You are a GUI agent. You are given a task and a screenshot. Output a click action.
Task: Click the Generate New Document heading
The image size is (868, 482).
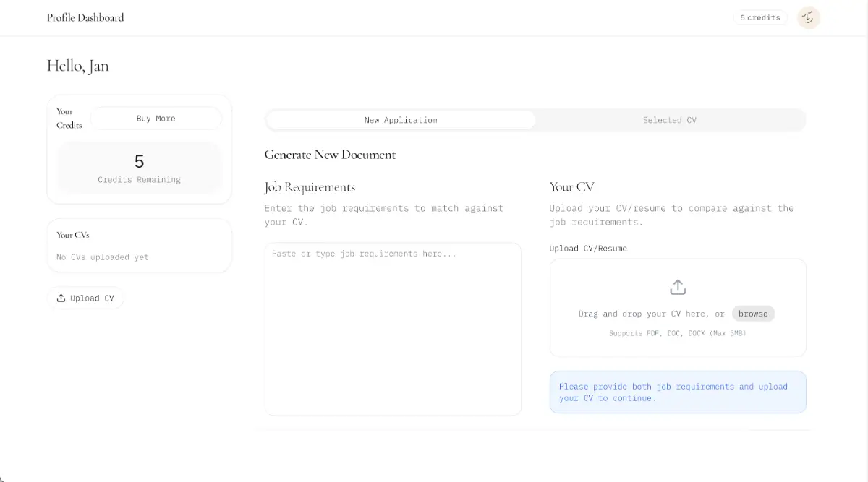330,155
